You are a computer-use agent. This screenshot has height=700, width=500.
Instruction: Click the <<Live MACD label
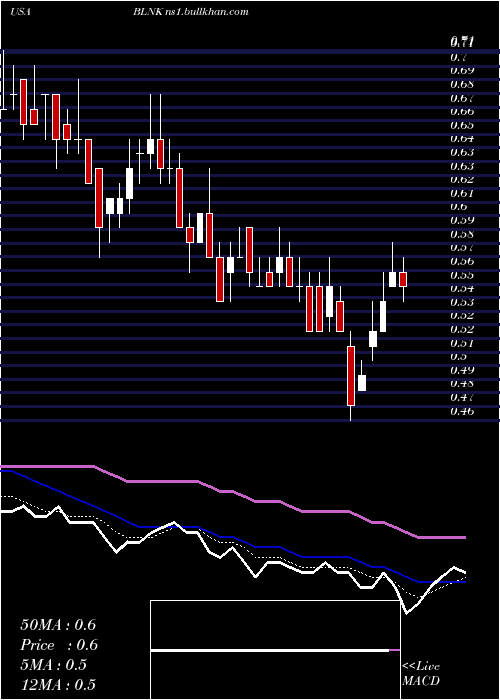tap(421, 674)
